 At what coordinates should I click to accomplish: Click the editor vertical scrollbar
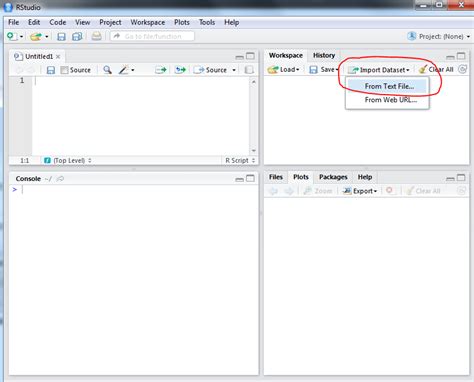pos(253,116)
